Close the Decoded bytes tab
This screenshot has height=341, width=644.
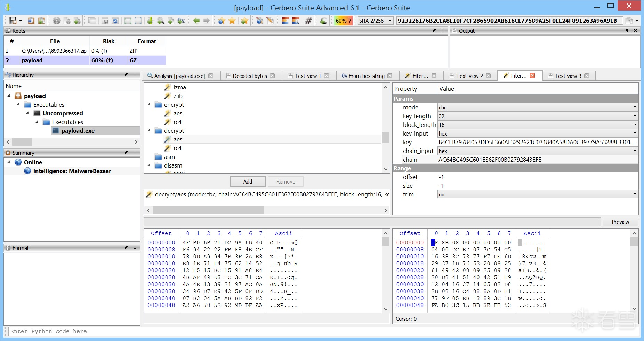point(272,76)
